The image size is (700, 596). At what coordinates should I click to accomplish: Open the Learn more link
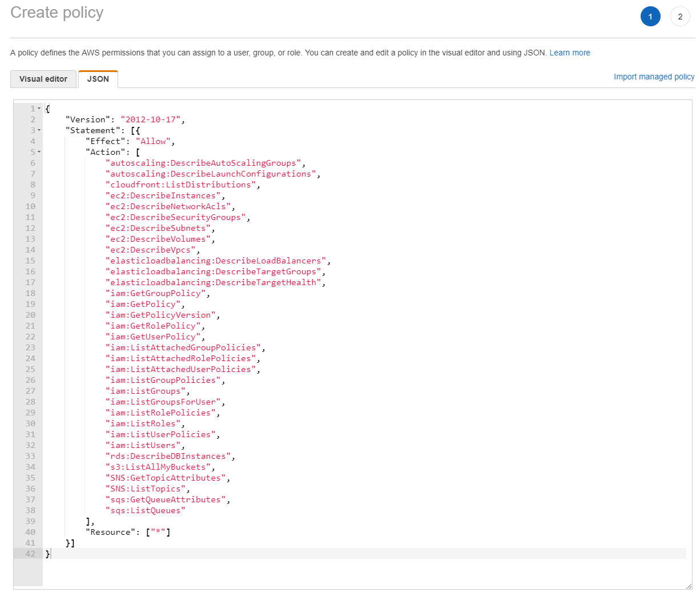click(569, 53)
